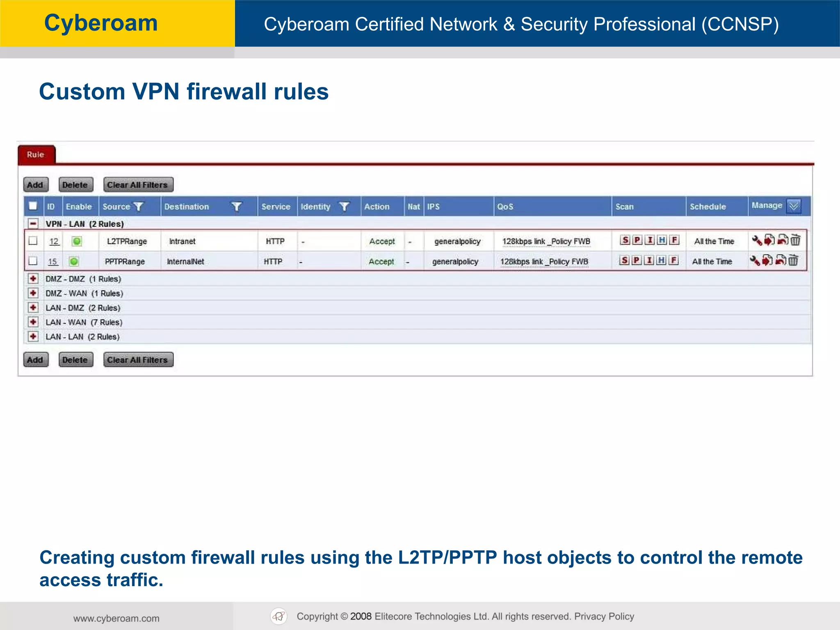Click the H scan icon in L2TPRange row

(x=662, y=240)
